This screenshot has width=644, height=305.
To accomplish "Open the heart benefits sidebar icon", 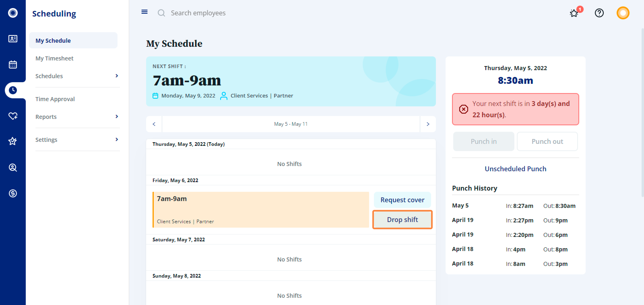I will 13,116.
